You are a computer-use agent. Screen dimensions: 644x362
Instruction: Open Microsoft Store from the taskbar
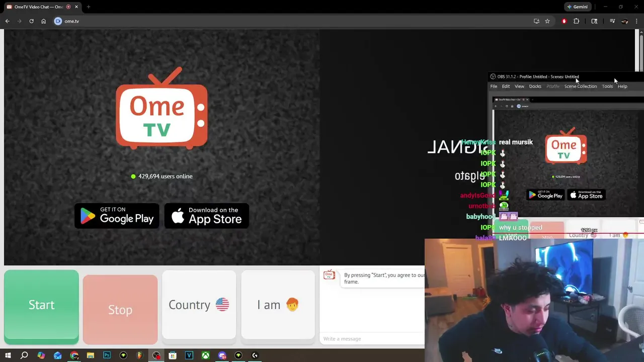tap(173, 355)
